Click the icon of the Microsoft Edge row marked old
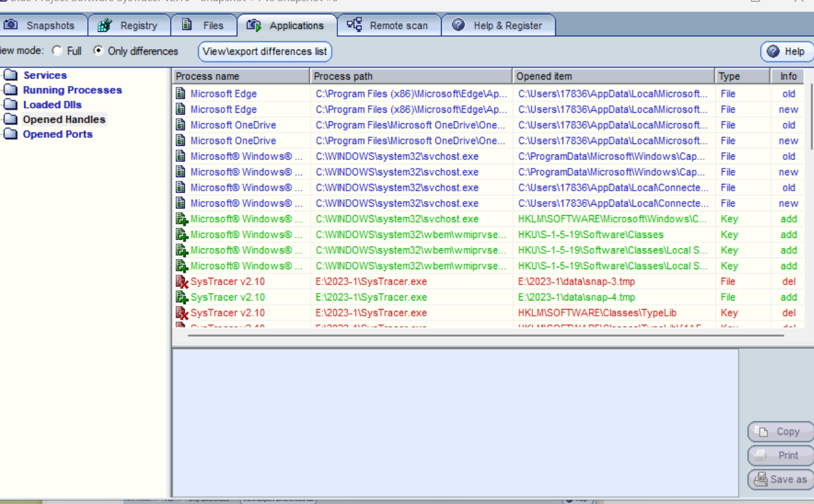The height and width of the screenshot is (504, 814). click(x=181, y=94)
